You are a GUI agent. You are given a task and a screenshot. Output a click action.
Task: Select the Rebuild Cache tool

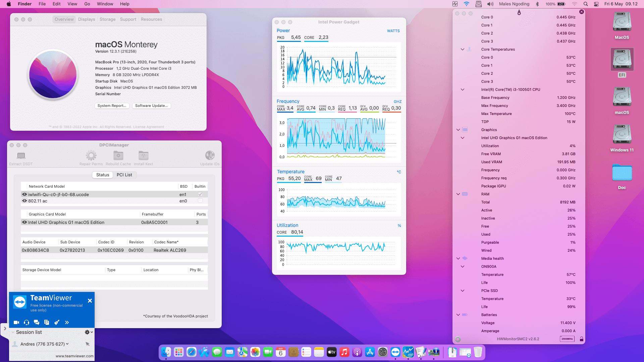point(118,155)
